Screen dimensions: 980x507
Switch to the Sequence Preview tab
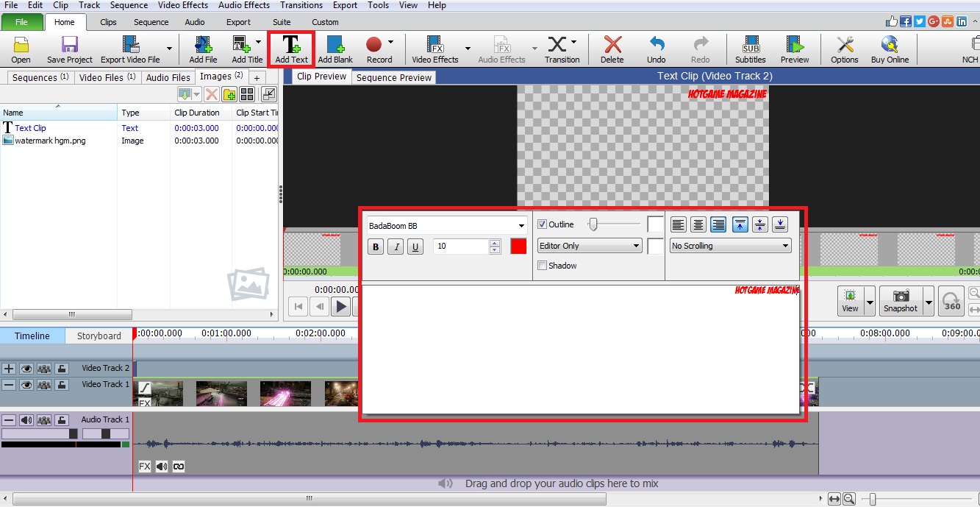click(393, 76)
